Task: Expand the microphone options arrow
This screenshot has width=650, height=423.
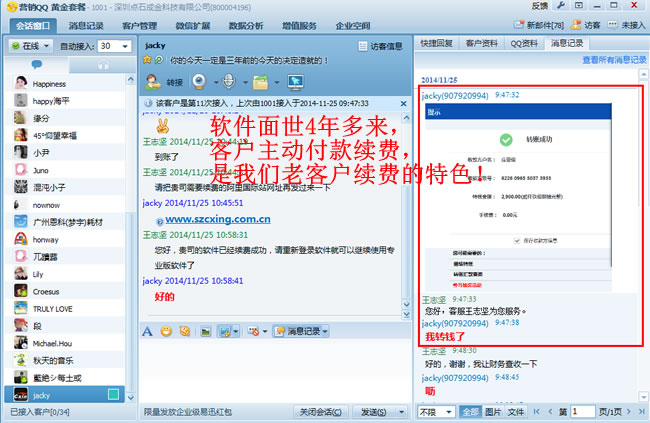Action: [x=245, y=82]
